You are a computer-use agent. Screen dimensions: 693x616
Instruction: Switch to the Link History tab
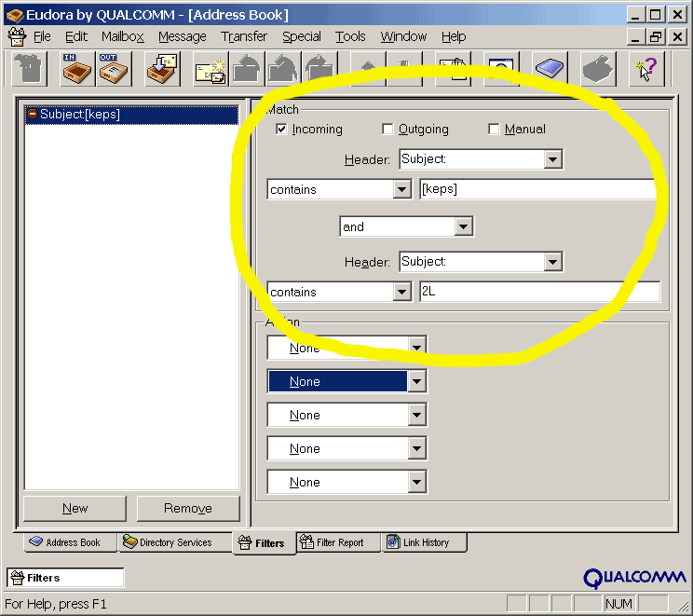424,542
